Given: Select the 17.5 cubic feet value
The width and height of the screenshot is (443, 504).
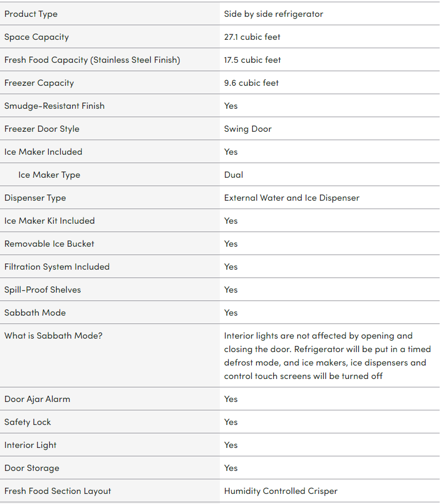Looking at the screenshot, I should (252, 60).
